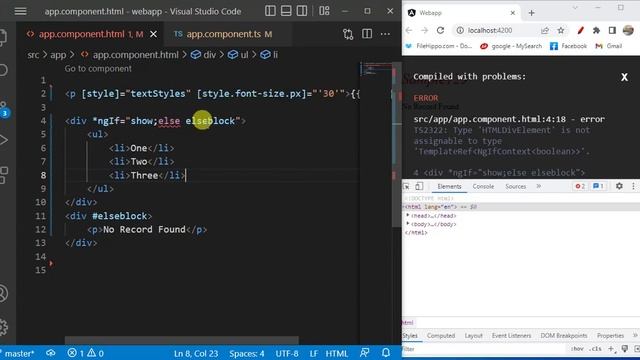Click Go to component code lens link

[x=98, y=69]
